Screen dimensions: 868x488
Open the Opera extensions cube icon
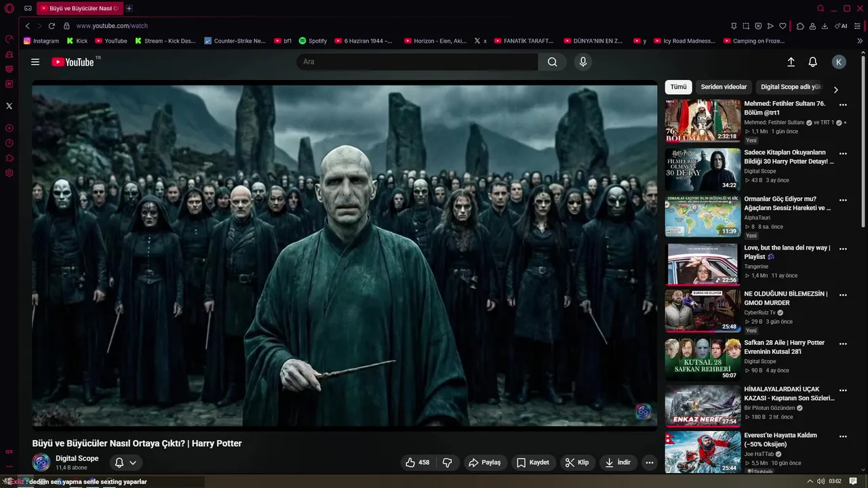pos(800,26)
